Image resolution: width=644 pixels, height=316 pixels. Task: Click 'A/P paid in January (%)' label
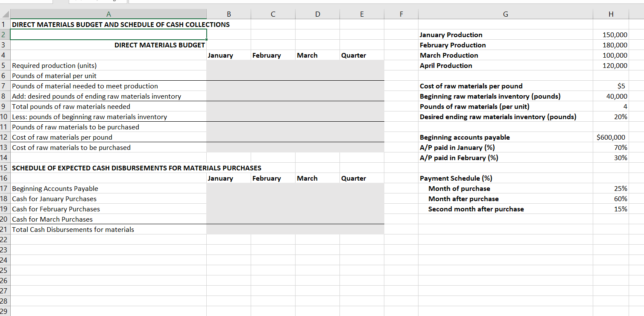click(x=457, y=148)
